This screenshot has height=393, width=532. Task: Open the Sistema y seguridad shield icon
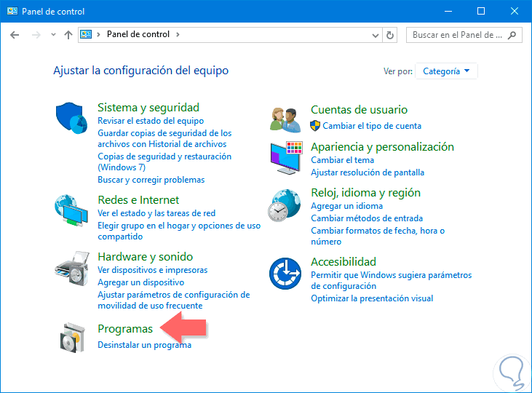(x=71, y=118)
